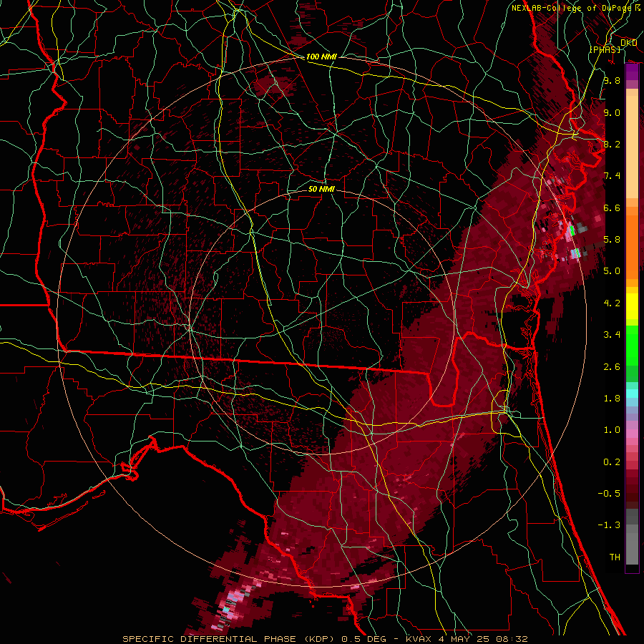Click the 1.8 legend value
The width and height of the screenshot is (644, 644).
click(x=612, y=399)
